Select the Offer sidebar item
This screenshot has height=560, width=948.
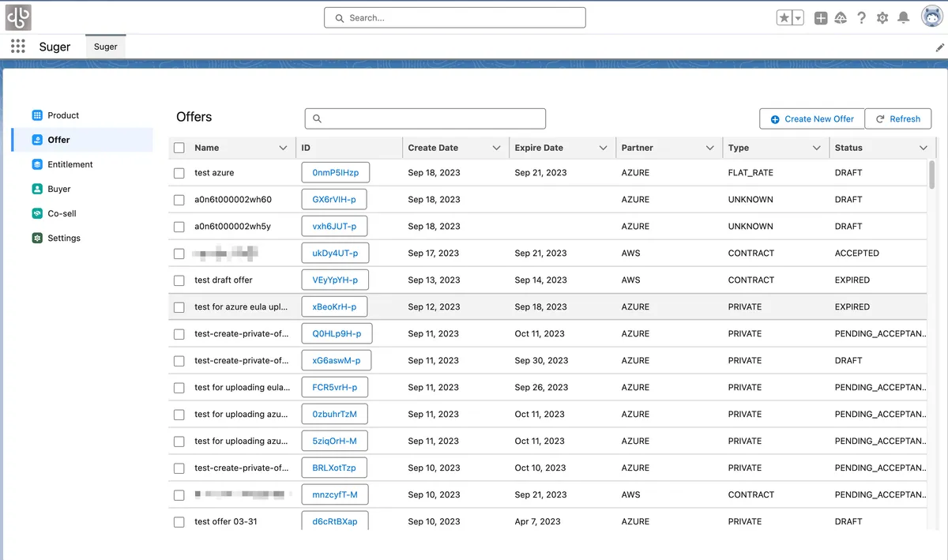click(82, 140)
